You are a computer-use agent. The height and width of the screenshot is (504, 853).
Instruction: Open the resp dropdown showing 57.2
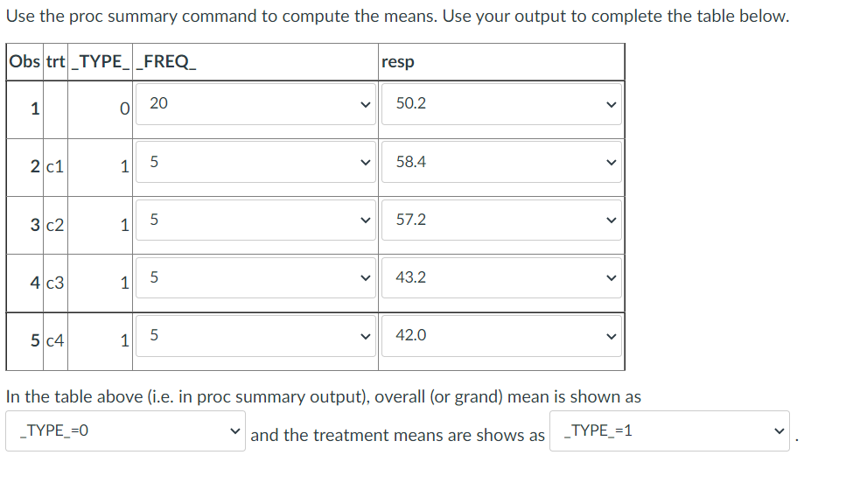(x=500, y=220)
